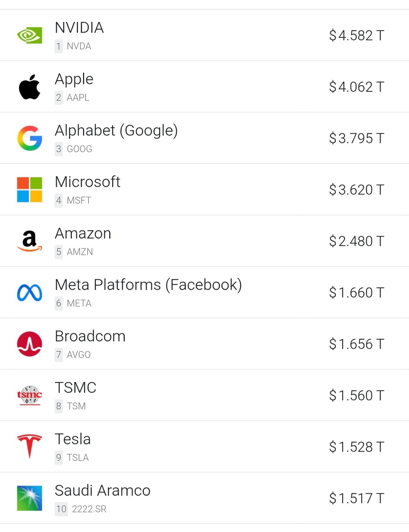Go to Meta Platforms (Facebook) page
Viewport: 409px width, 532px height.
coord(148,285)
